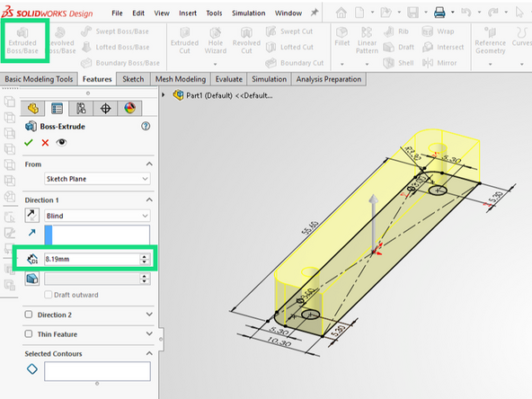Collapse the From section
The height and width of the screenshot is (399, 532).
[x=149, y=164]
